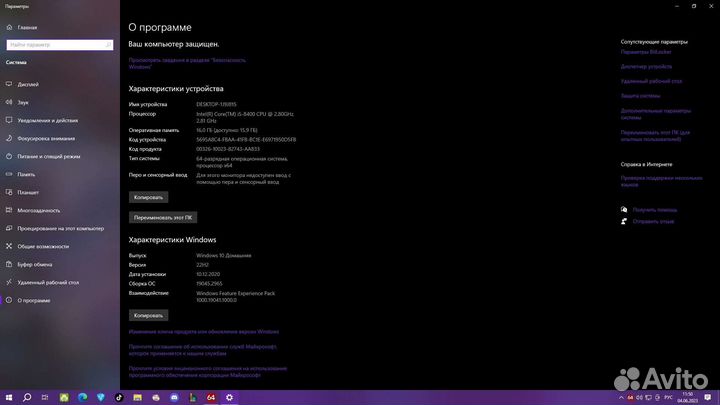The image size is (720, 405).
Task: Copy device specifications with Копировать button
Action: click(x=148, y=197)
